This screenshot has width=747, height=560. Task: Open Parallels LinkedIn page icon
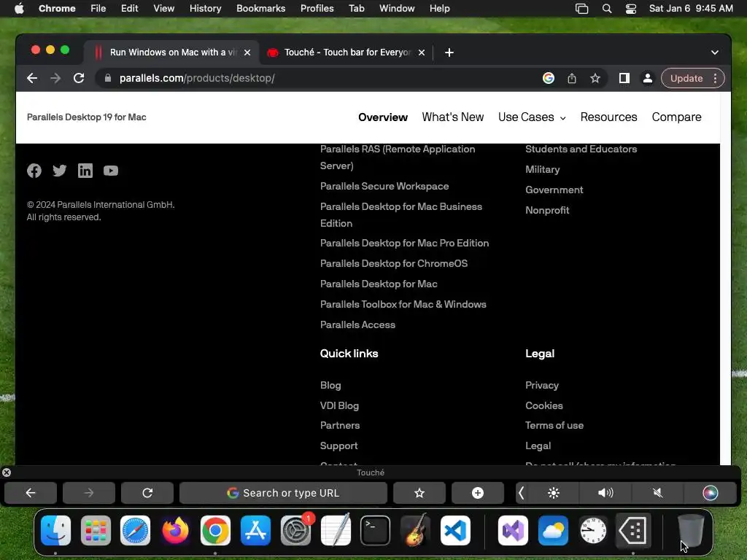(85, 171)
